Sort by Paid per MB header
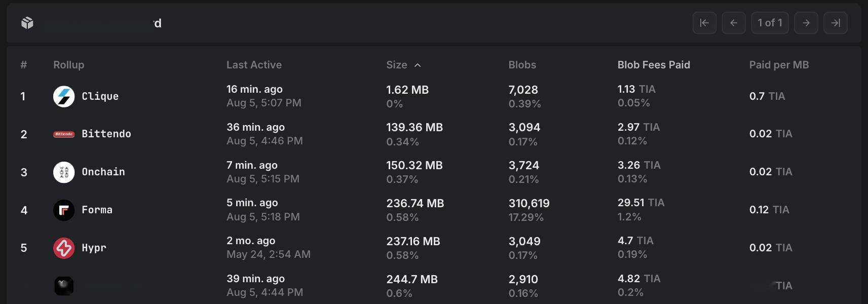The image size is (868, 304). click(x=779, y=65)
